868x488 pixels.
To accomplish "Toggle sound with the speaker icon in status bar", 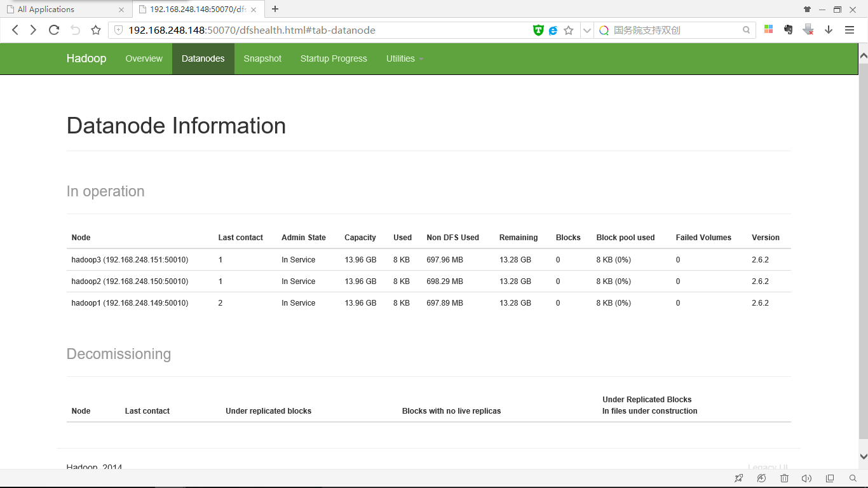I will pyautogui.click(x=807, y=478).
